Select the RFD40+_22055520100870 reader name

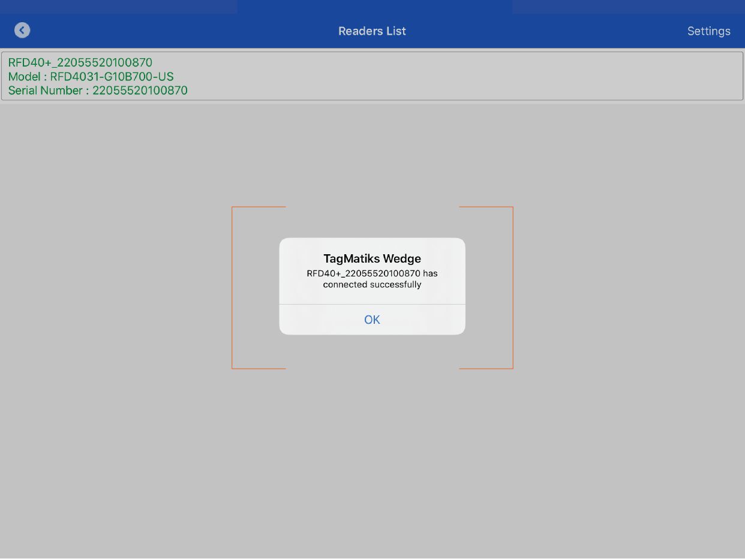[x=80, y=62]
